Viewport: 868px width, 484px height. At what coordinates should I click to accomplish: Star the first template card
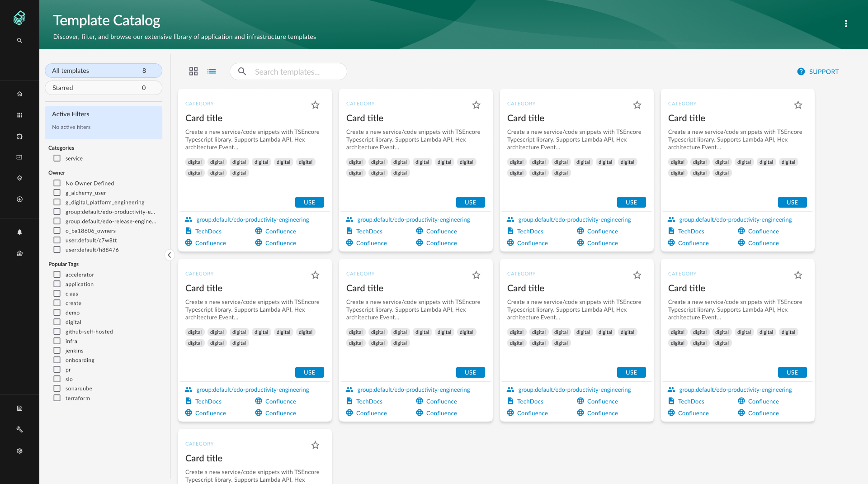pos(315,105)
